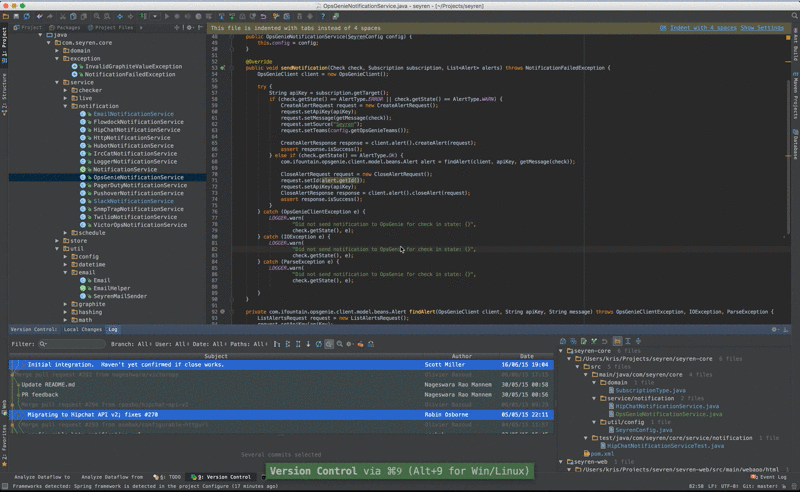This screenshot has height=492, width=800.
Task: Select NotificationFailedException in project tree
Action: coord(130,75)
